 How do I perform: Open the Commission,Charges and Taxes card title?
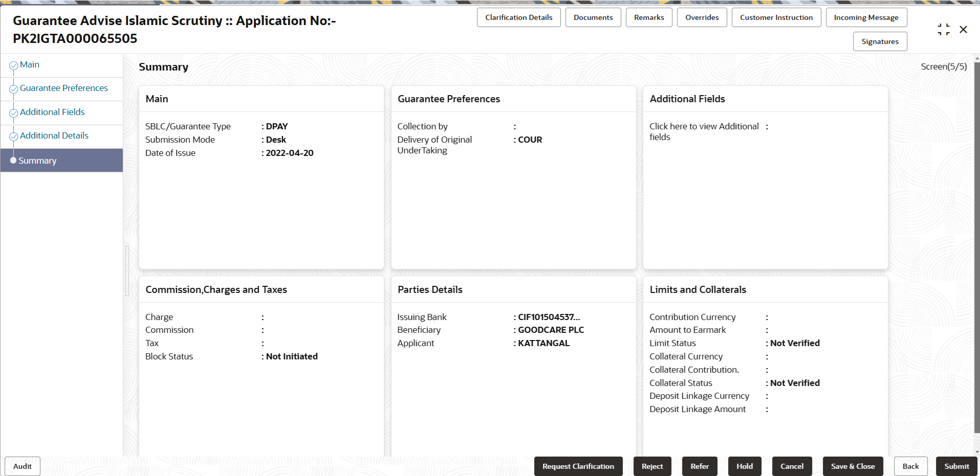pos(216,290)
